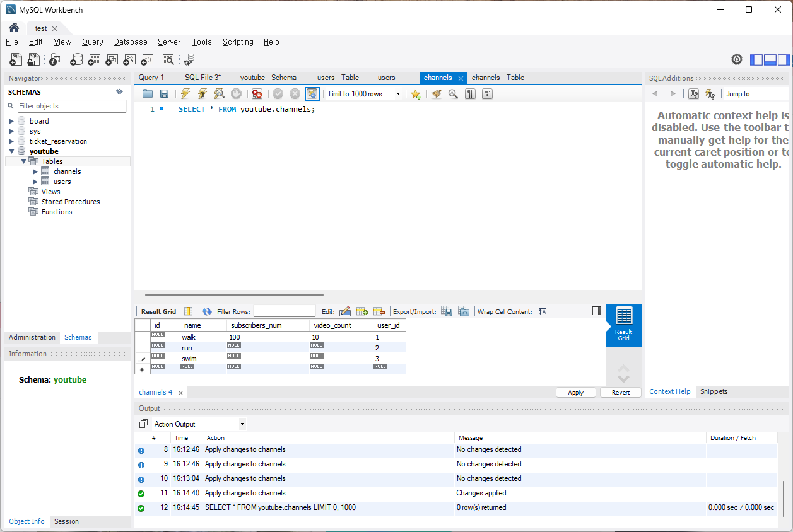The width and height of the screenshot is (793, 532).
Task: Toggle field types display icon in Result Grid
Action: tap(188, 311)
